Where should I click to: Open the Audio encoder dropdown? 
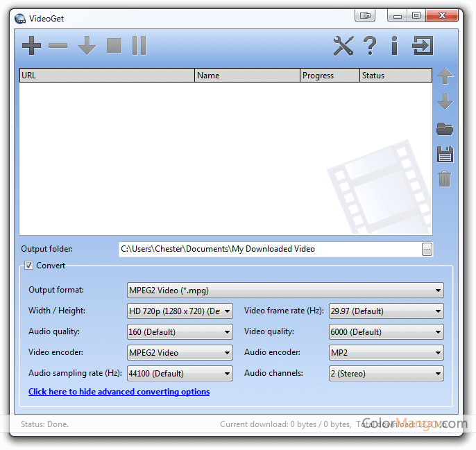click(386, 353)
